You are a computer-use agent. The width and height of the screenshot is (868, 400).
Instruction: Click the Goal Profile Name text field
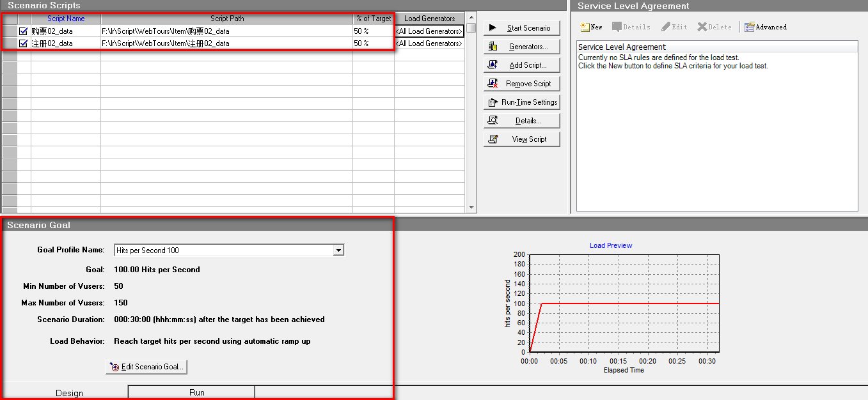tap(224, 250)
